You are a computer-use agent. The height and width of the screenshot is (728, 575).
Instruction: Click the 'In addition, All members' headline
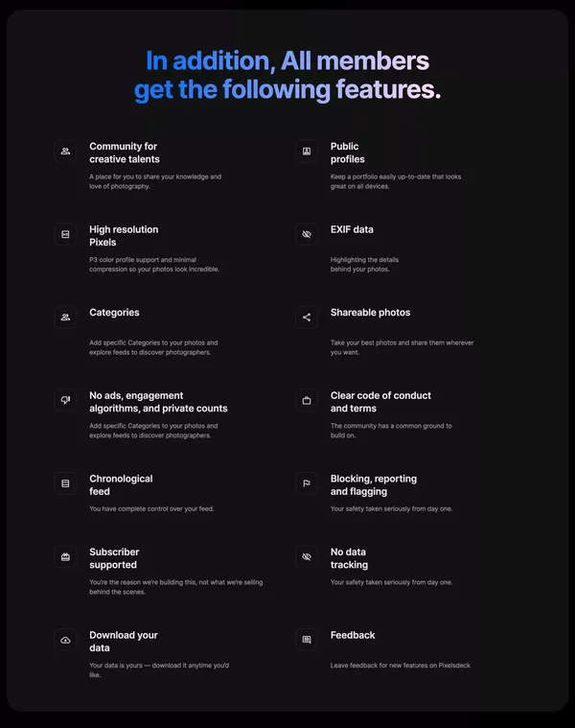click(x=287, y=60)
